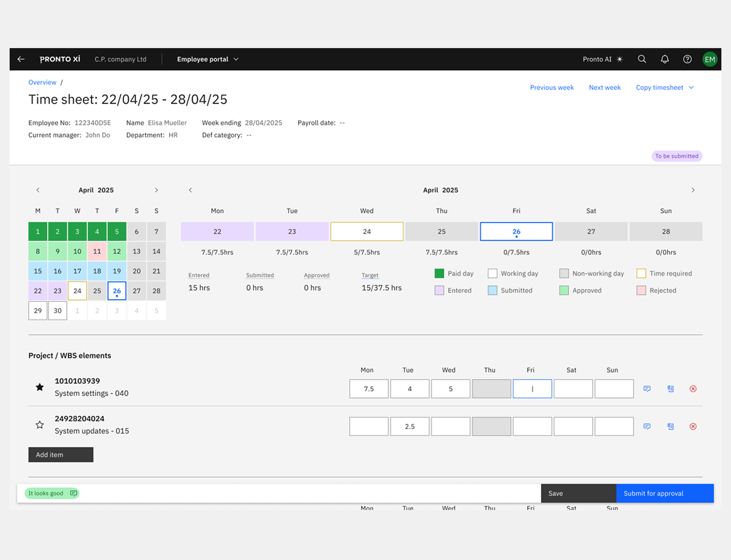Click copy icon for System updates row

[x=670, y=426]
